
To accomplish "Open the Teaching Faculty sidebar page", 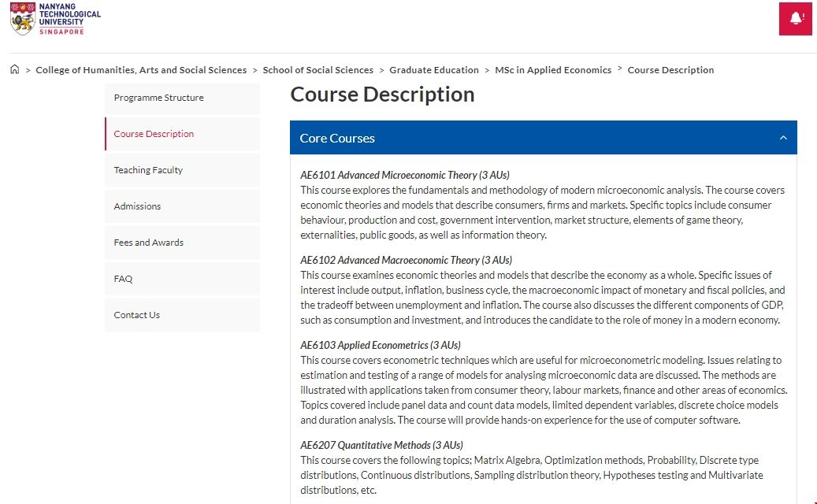I will (x=148, y=170).
